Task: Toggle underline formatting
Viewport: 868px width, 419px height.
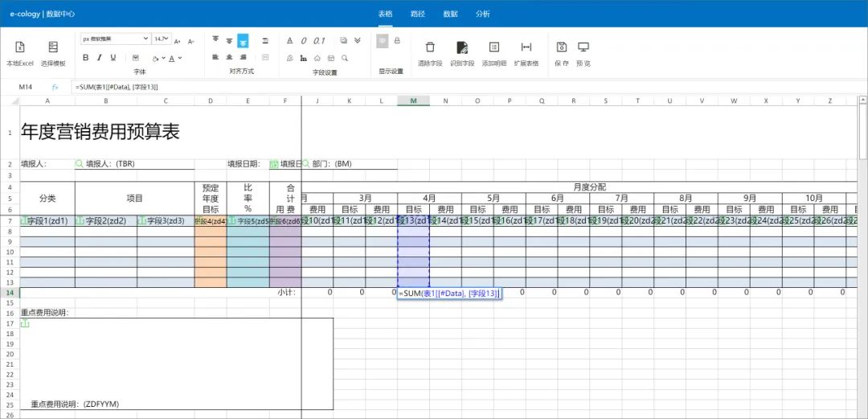Action: pyautogui.click(x=113, y=58)
